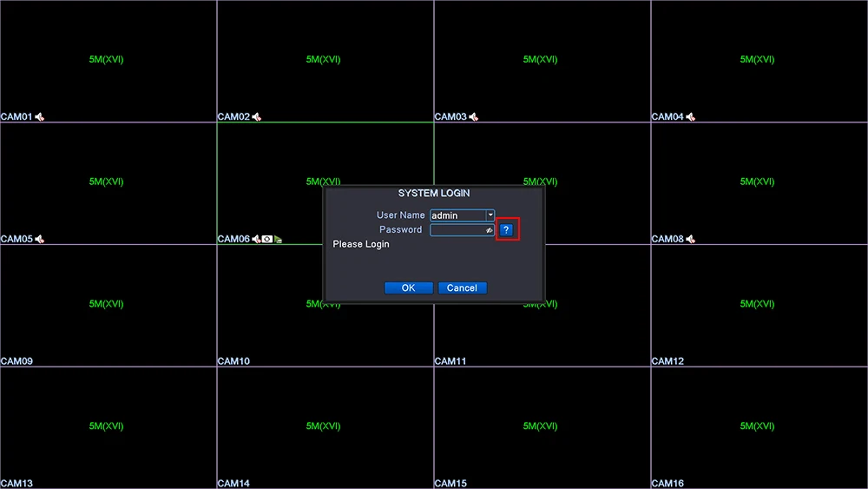The height and width of the screenshot is (489, 868).
Task: Click the muted speaker icon on CAM05
Action: (39, 239)
